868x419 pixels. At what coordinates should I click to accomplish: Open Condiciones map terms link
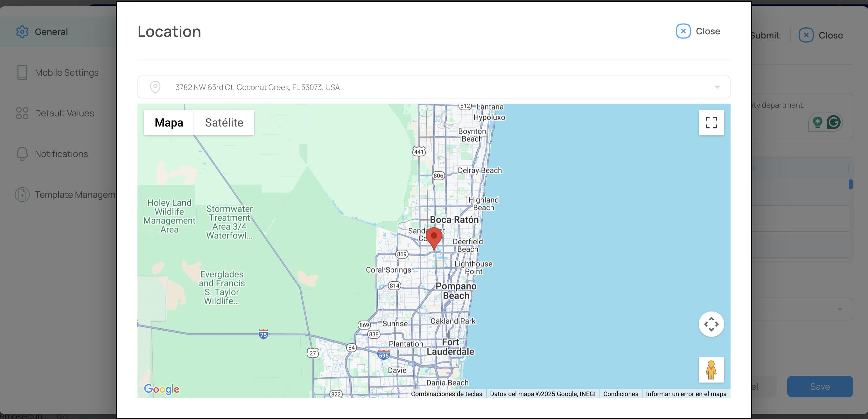point(621,394)
